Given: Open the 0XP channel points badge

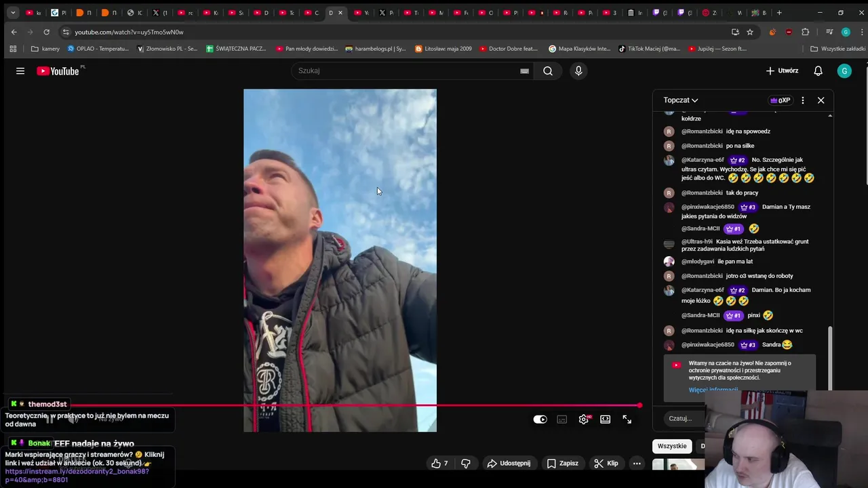Looking at the screenshot, I should pyautogui.click(x=780, y=100).
